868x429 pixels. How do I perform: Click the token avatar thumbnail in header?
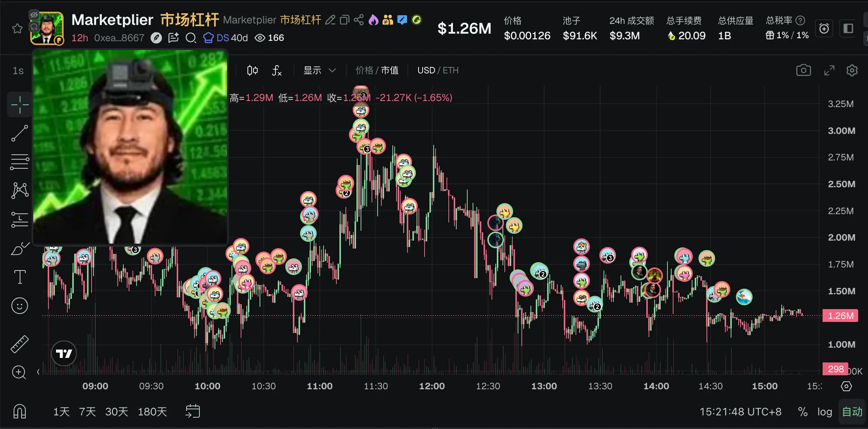tap(47, 28)
